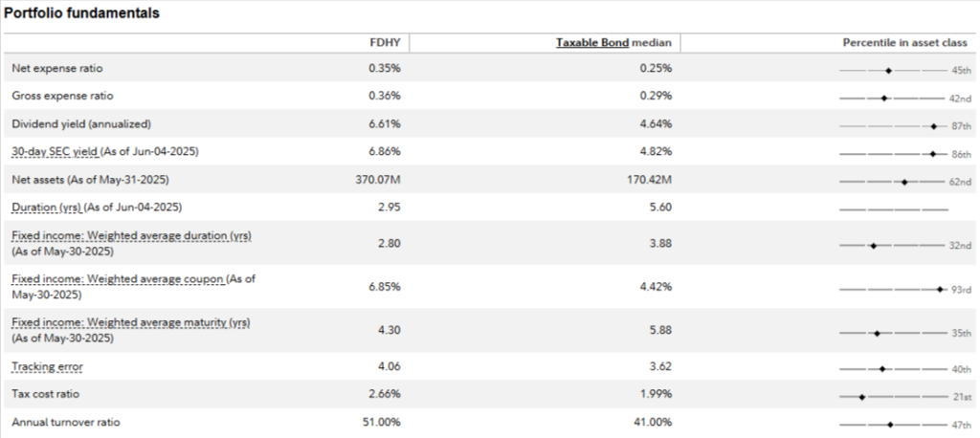Image resolution: width=980 pixels, height=438 pixels.
Task: Select the FDHY net assets value 370.07M
Action: 381,180
